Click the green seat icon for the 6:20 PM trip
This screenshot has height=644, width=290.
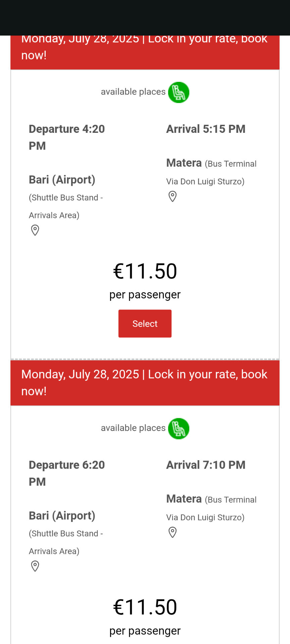(x=179, y=428)
